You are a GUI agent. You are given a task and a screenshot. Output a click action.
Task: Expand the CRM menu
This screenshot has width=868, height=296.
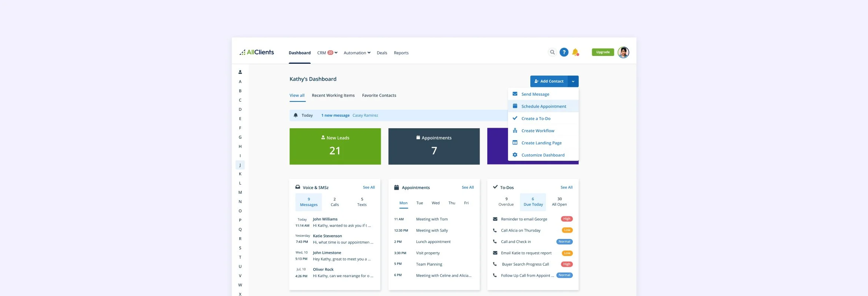[327, 53]
